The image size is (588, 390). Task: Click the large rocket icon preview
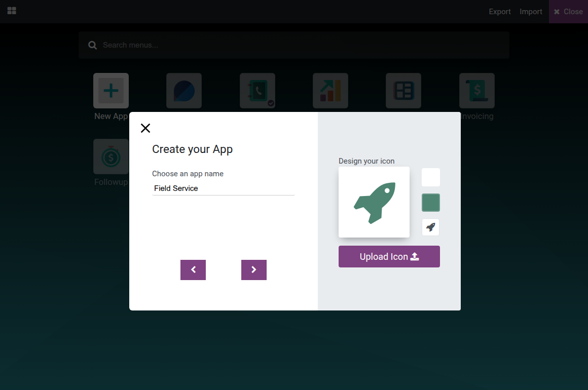(x=374, y=202)
